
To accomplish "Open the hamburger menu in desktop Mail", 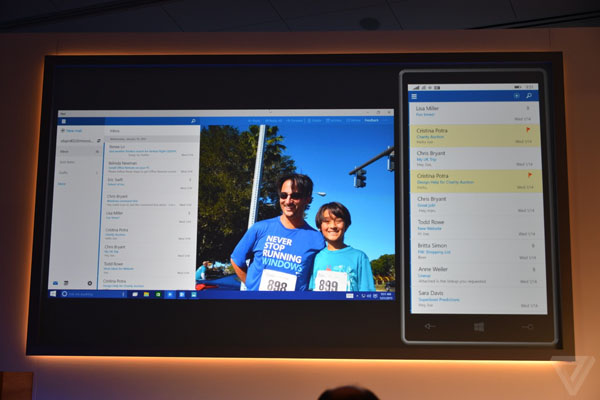I will coord(64,121).
